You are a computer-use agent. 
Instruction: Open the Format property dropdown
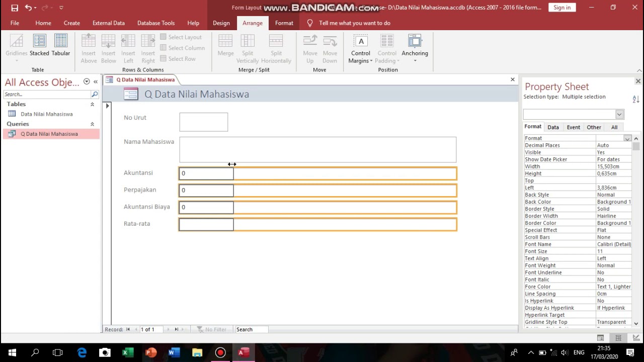[x=627, y=138]
